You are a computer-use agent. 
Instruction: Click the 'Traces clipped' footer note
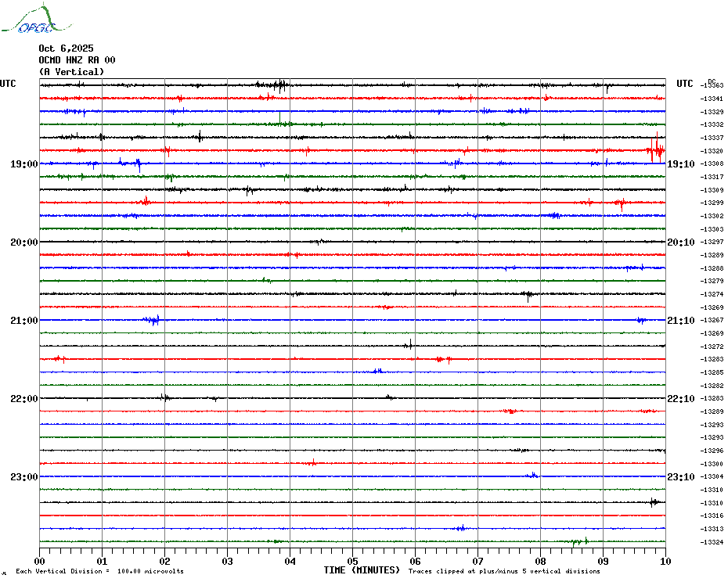coord(504,572)
